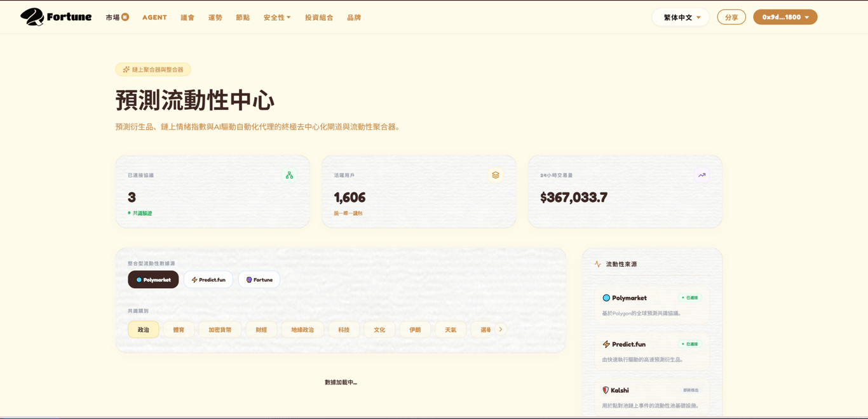The image size is (868, 419).
Task: Click the connected protocols network icon
Action: (289, 175)
